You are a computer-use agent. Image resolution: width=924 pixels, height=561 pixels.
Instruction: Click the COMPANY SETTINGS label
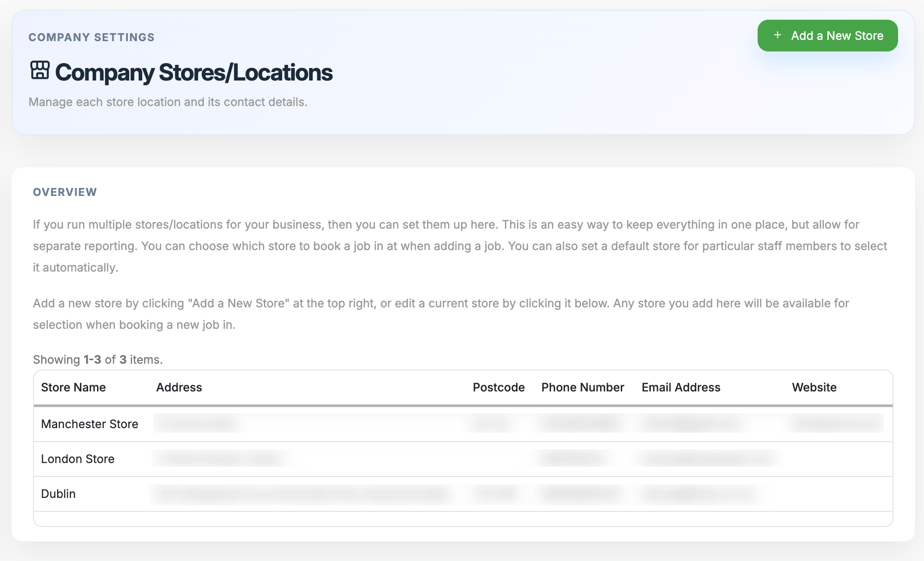coord(91,37)
